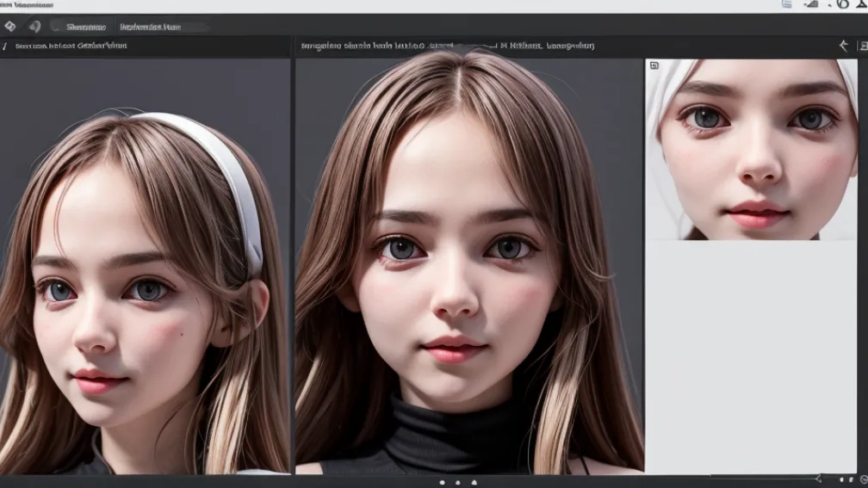Select the first page dot in the bottom bar
868x488 pixels.
point(442,482)
